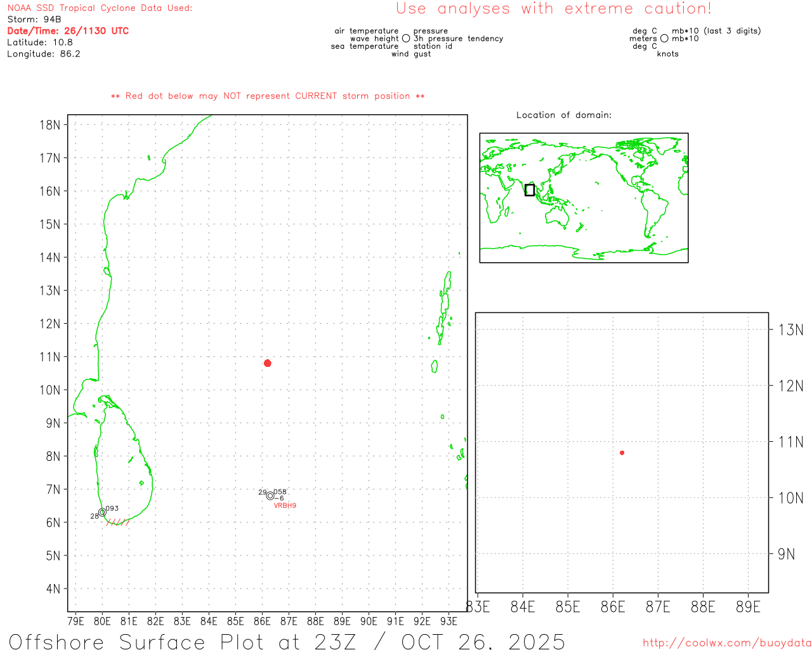The width and height of the screenshot is (812, 650).
Task: Click the station model legend circle near pressure
Action: pyautogui.click(x=406, y=39)
